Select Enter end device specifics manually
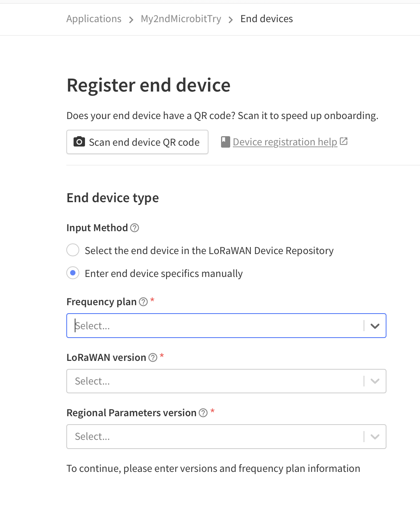420x515 pixels. 73,273
